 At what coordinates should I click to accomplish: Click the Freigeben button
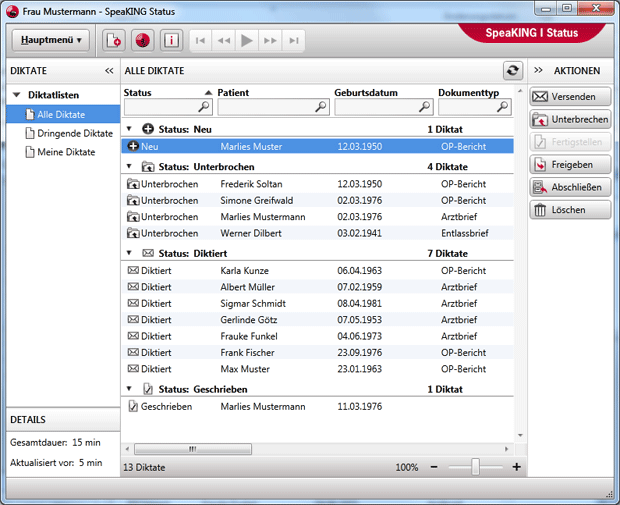[x=568, y=164]
